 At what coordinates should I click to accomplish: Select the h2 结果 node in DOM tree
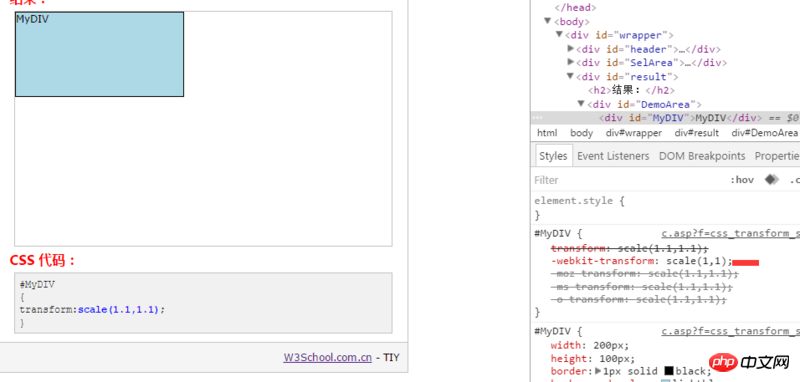pyautogui.click(x=631, y=90)
